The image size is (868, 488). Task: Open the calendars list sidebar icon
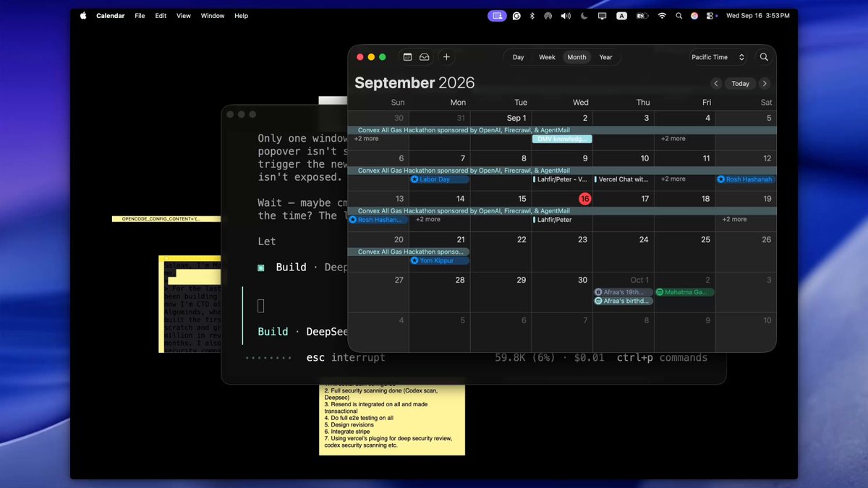407,57
